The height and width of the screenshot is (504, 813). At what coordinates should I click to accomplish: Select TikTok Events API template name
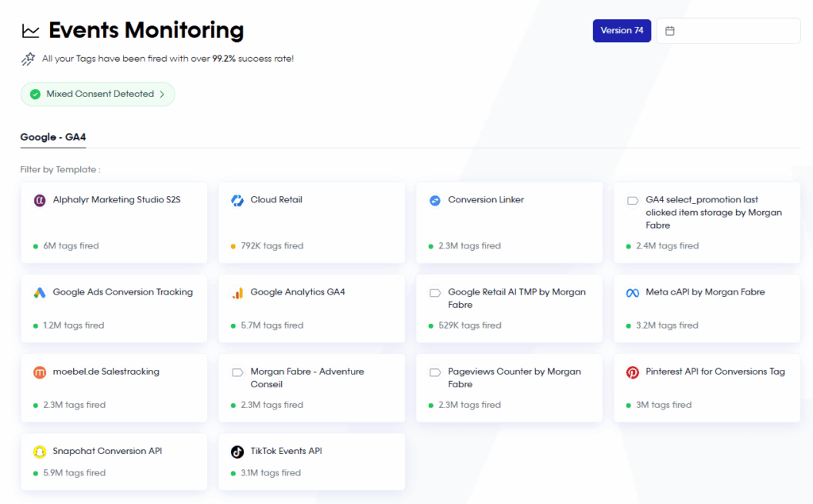[286, 451]
